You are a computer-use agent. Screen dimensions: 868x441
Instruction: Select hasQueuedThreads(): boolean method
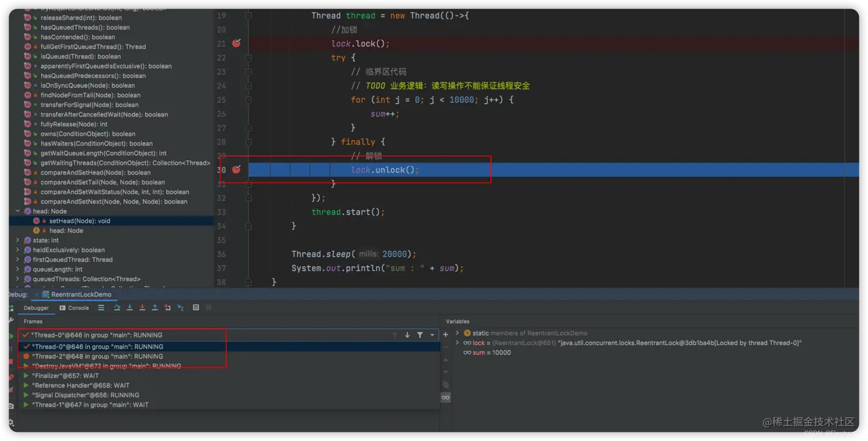(85, 28)
